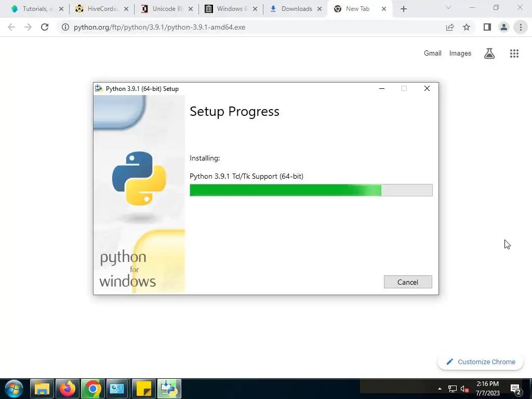Close the Python Setup dialog
This screenshot has height=399, width=532.
(427, 88)
